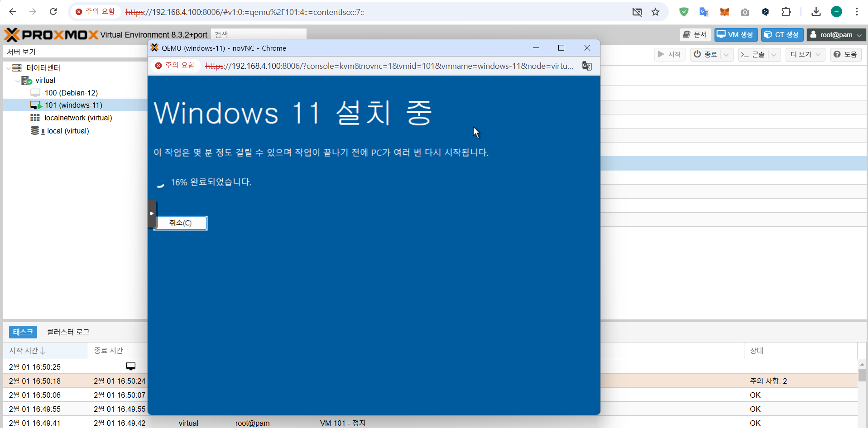Click the dark hexagon extension icon
Viewport: 868px width, 428px height.
[x=765, y=12]
